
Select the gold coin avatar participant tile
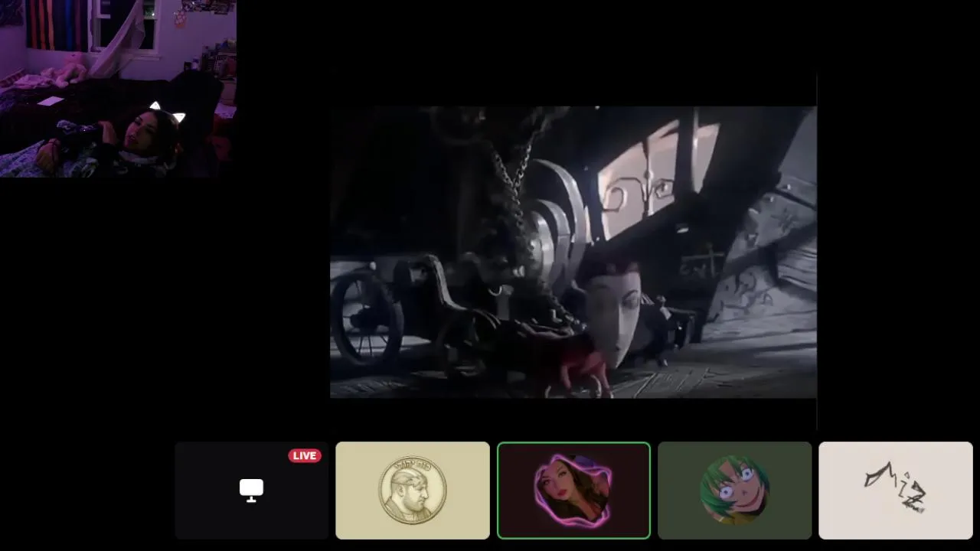click(x=413, y=491)
